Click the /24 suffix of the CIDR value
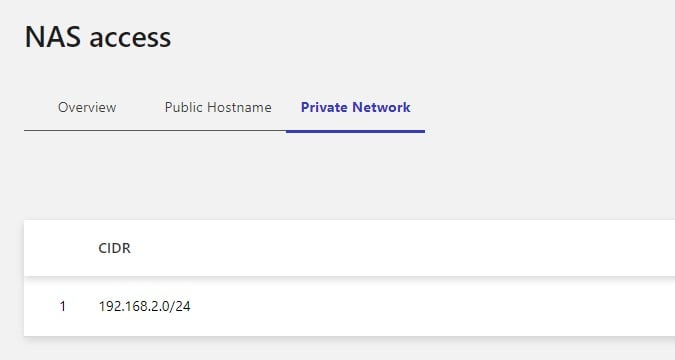The image size is (675, 360). [x=180, y=306]
